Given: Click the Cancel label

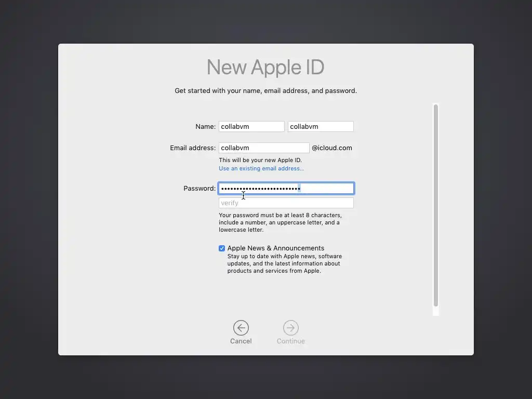Looking at the screenshot, I should pyautogui.click(x=241, y=341).
